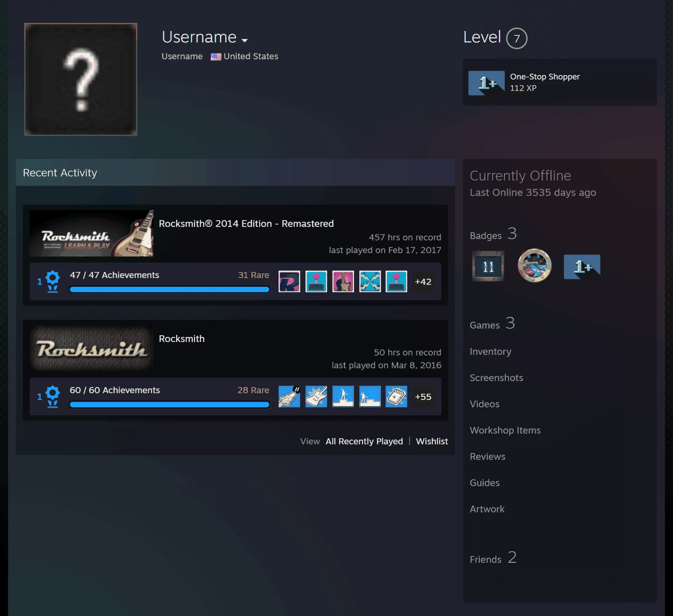Screen dimensions: 673x616
Task: Click the pink guitar achievement icon
Action: click(343, 281)
